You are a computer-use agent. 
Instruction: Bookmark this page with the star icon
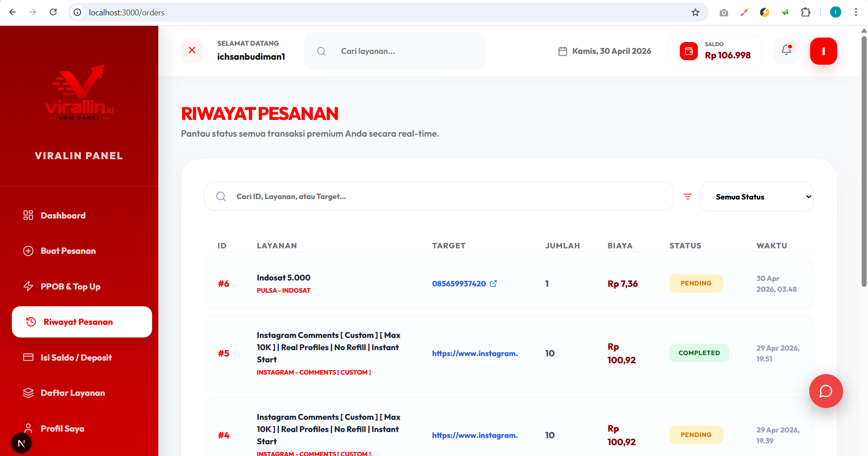(x=695, y=12)
